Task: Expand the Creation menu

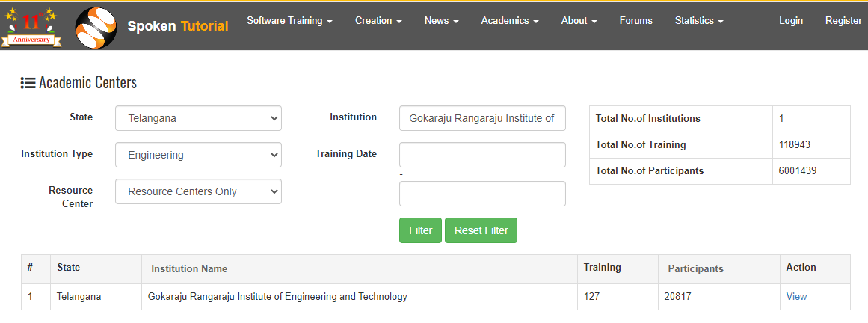Action: (378, 20)
